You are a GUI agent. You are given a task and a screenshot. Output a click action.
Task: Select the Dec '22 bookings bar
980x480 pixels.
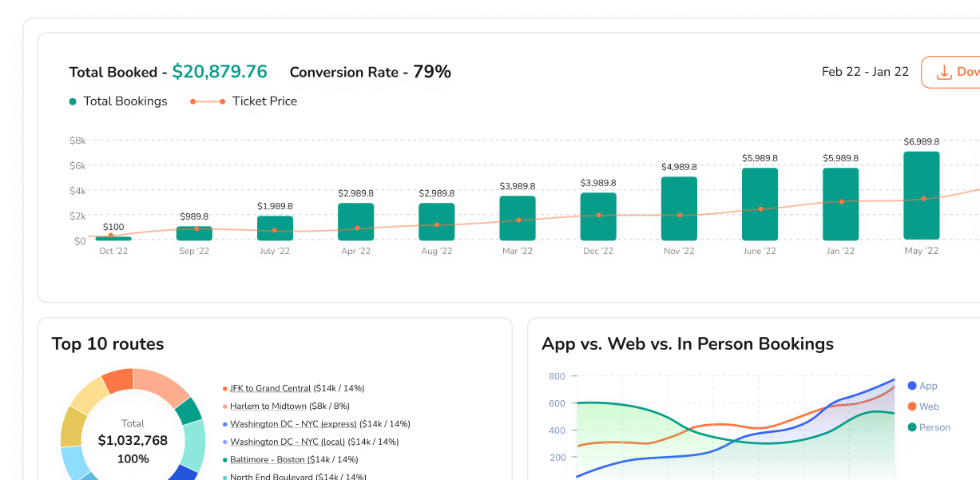tap(598, 216)
